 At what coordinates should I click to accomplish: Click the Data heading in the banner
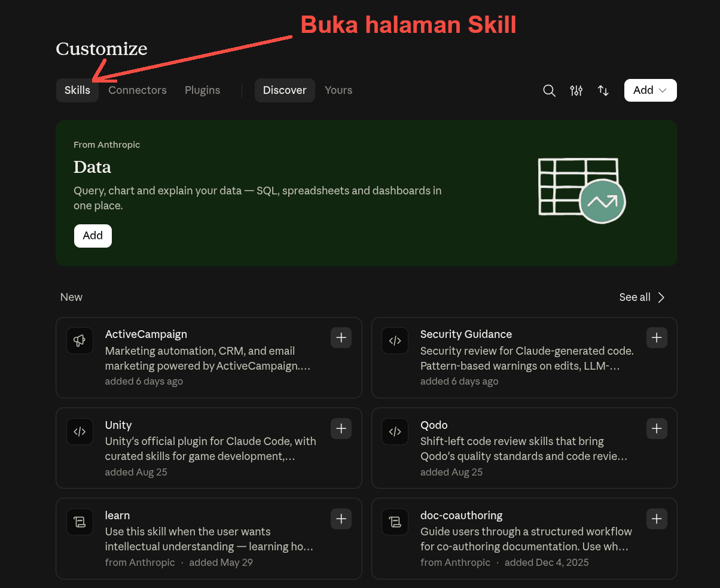(x=92, y=167)
